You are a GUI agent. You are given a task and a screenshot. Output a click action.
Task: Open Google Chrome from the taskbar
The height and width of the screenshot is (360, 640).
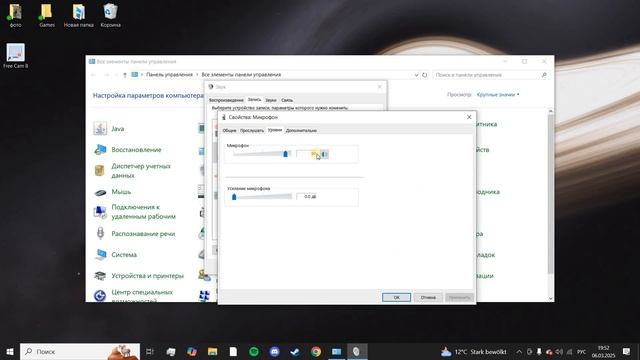point(316,351)
